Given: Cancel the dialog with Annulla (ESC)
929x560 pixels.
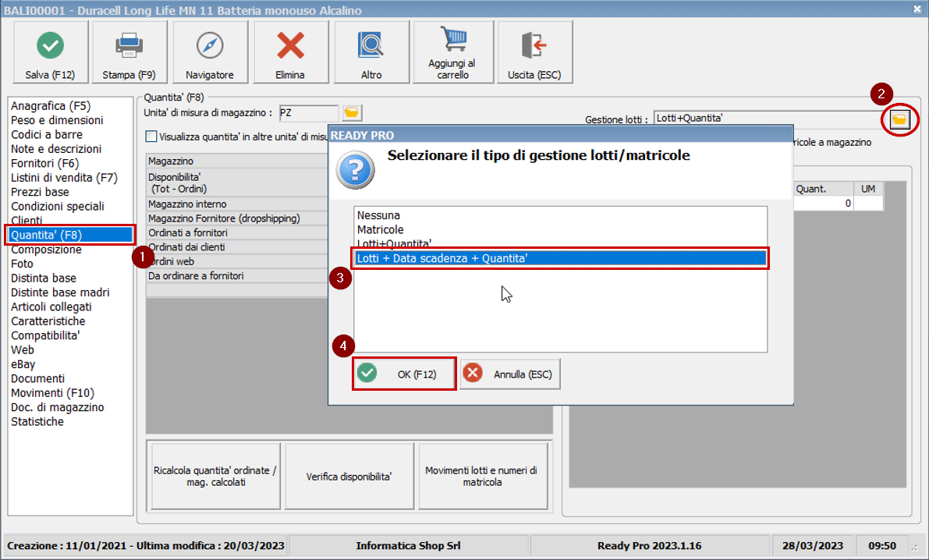Looking at the screenshot, I should pyautogui.click(x=509, y=374).
